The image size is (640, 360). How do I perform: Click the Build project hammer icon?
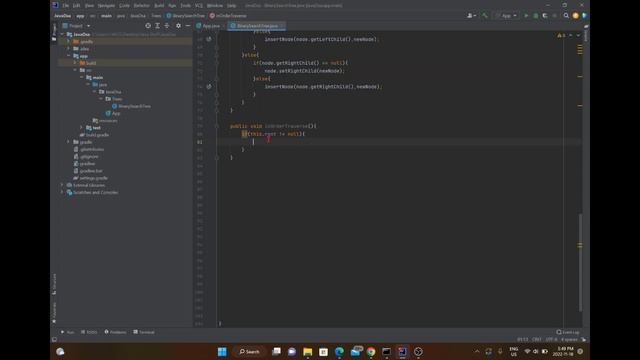[484, 16]
